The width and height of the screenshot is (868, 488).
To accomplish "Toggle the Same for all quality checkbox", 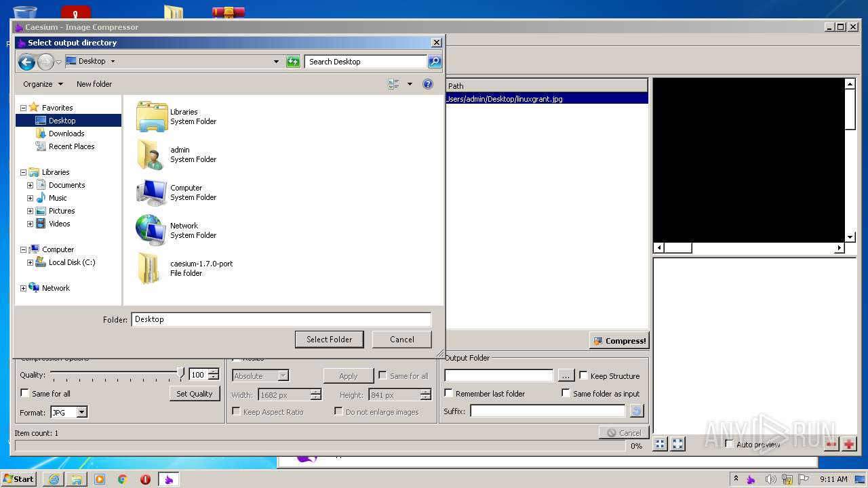I will [25, 393].
